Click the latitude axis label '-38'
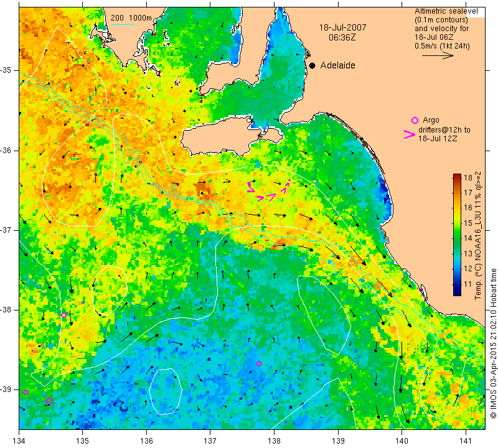 (x=6, y=310)
